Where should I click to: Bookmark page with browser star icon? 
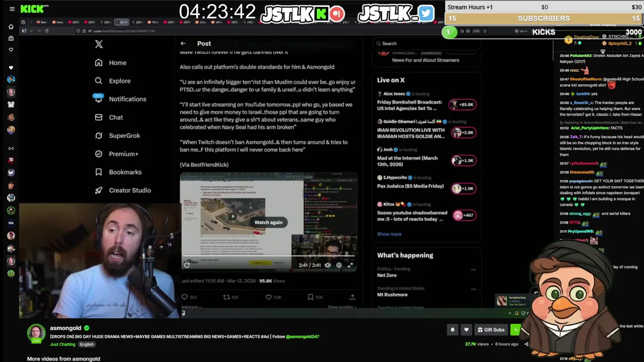pos(485,31)
